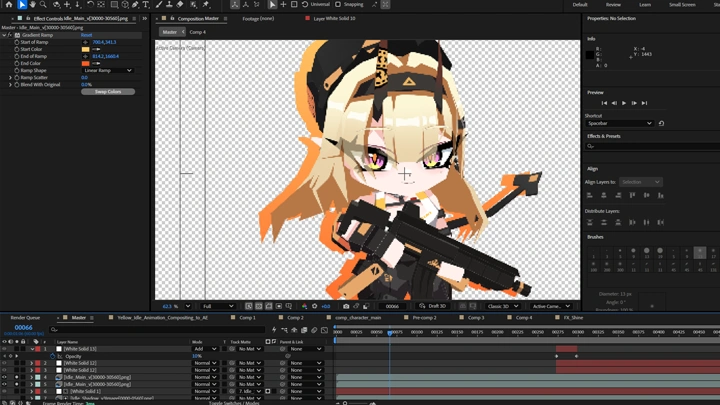
Task: Click the Start Color eyedropper
Action: coord(96,49)
